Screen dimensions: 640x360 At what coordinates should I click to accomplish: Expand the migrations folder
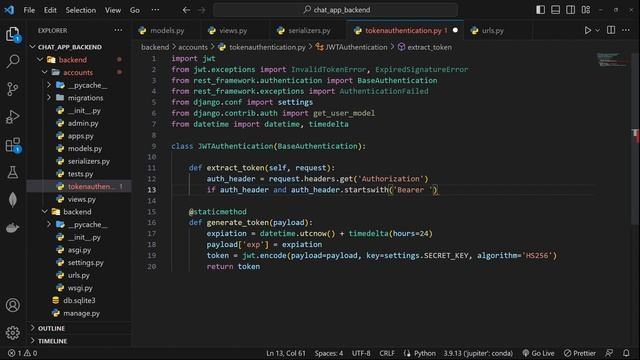pos(49,98)
